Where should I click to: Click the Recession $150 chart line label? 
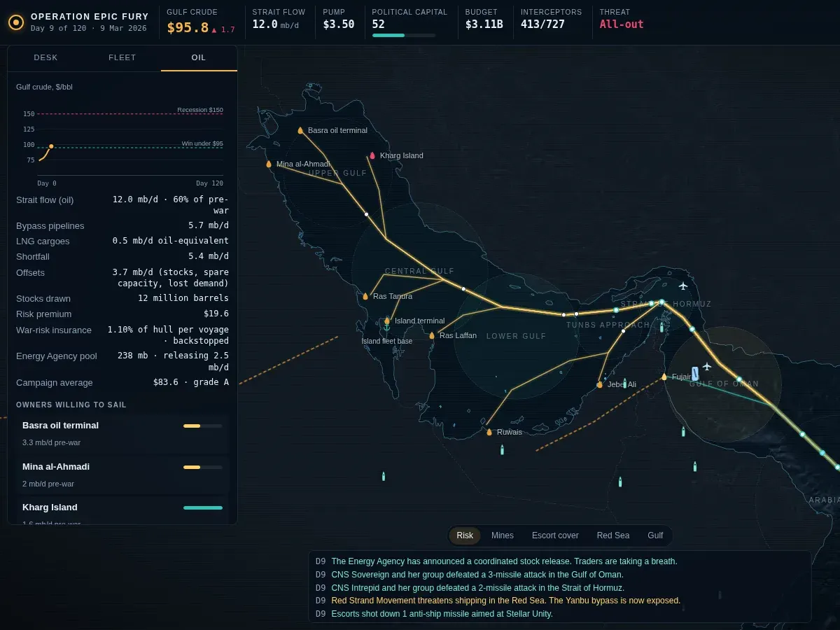(200, 110)
